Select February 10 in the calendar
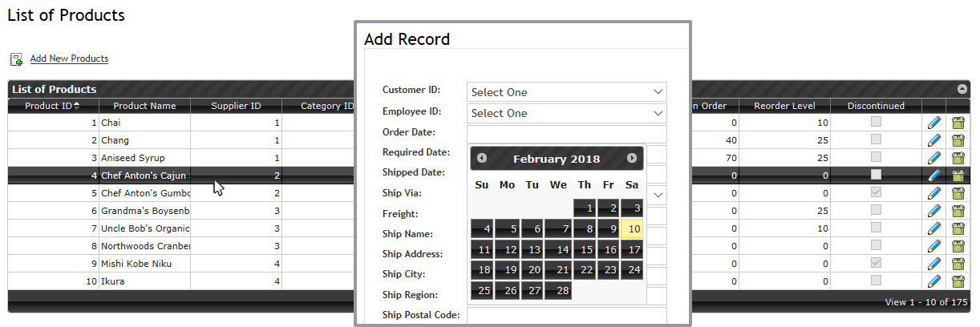 tap(632, 229)
